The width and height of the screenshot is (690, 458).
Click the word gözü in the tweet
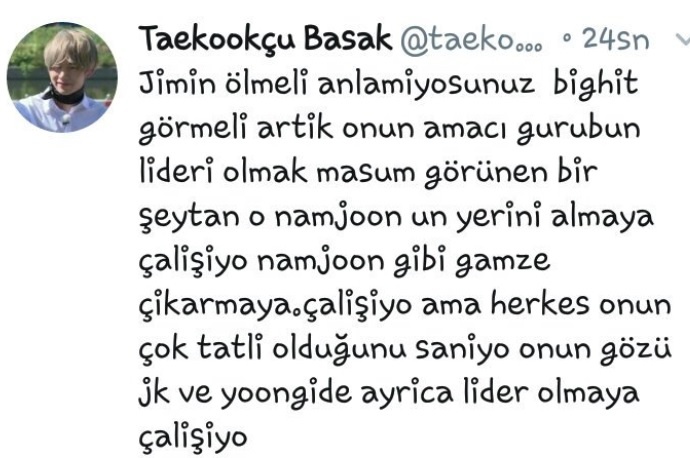click(636, 350)
